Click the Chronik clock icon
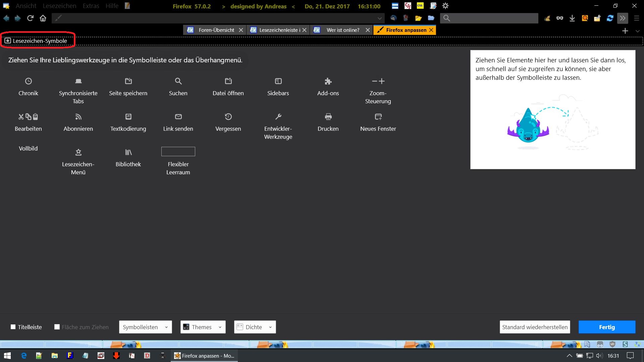This screenshot has height=362, width=644. click(29, 81)
